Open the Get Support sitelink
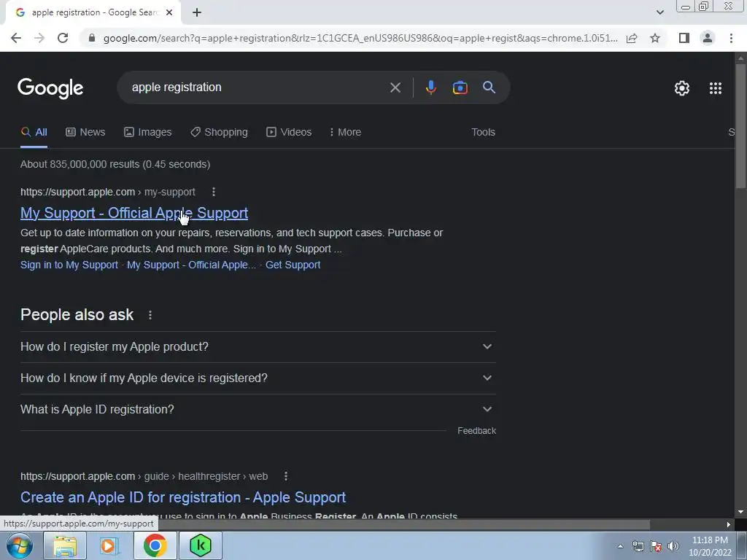747x560 pixels. point(293,265)
